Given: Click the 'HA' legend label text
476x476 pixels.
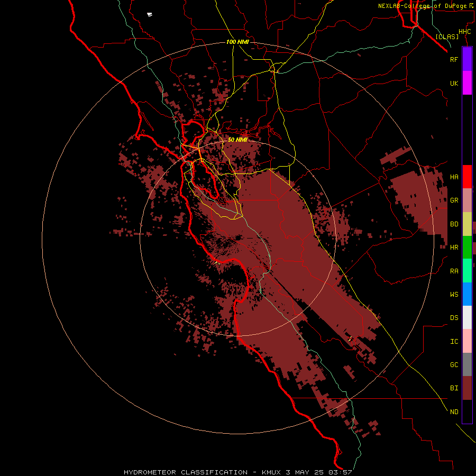Looking at the screenshot, I should click(454, 177).
